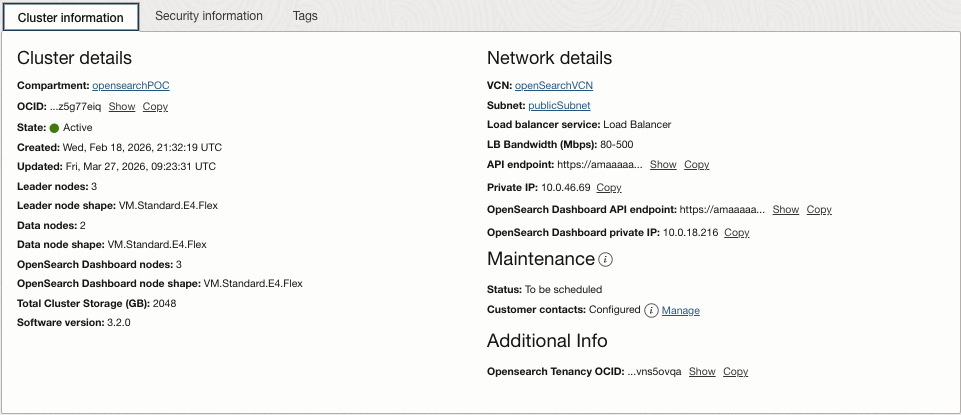Switch to the Security information tab

(x=209, y=16)
